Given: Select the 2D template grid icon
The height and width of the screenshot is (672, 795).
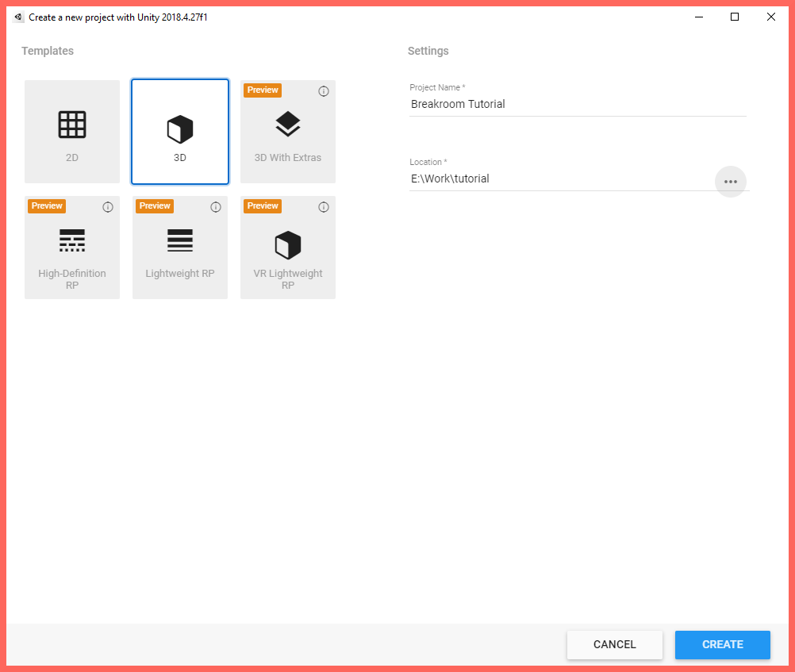Looking at the screenshot, I should [72, 125].
